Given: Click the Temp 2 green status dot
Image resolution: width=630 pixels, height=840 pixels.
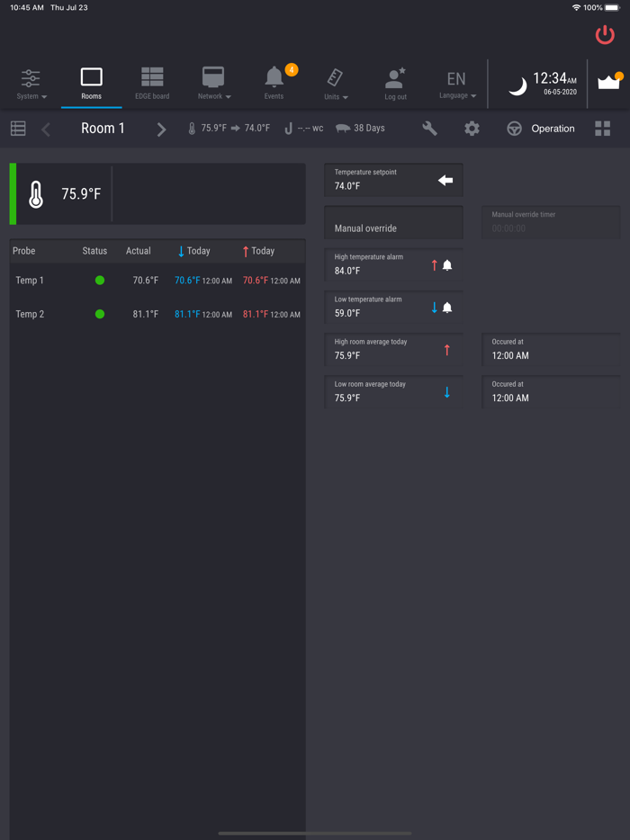Looking at the screenshot, I should (100, 314).
